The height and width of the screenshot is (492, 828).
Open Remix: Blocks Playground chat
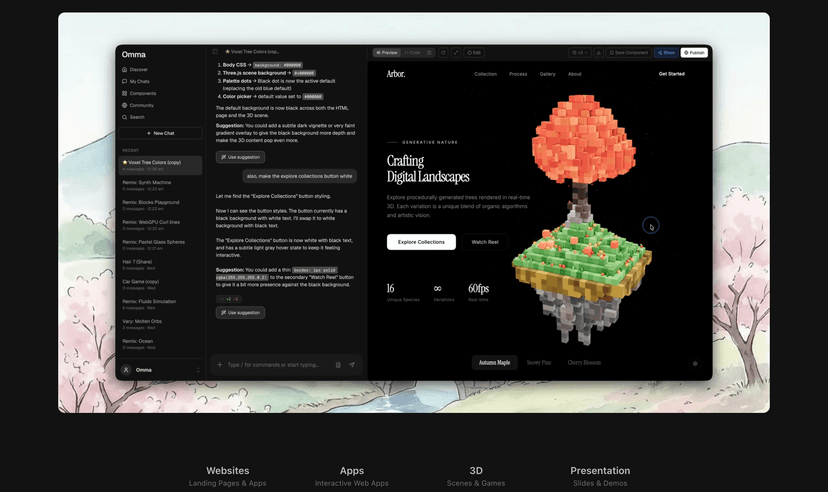click(x=160, y=205)
